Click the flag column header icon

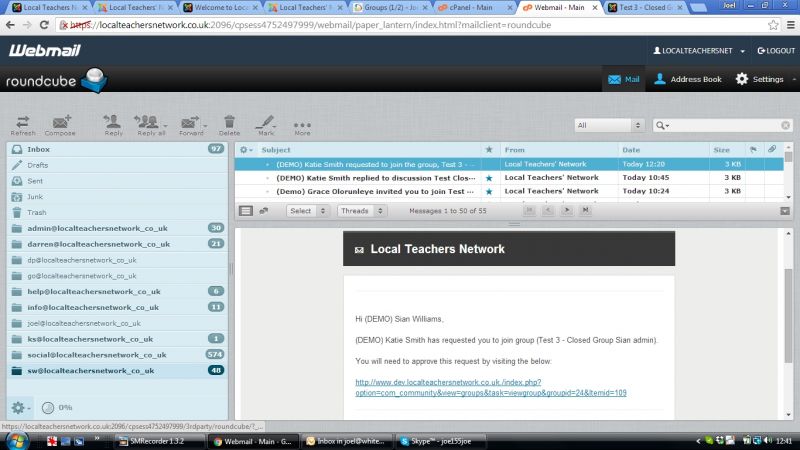(753, 149)
